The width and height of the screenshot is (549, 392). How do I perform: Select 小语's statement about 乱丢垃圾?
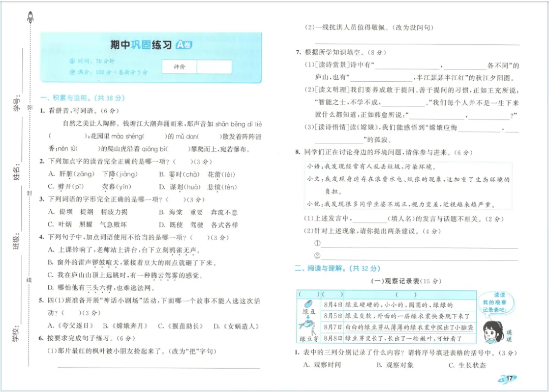pos(372,167)
